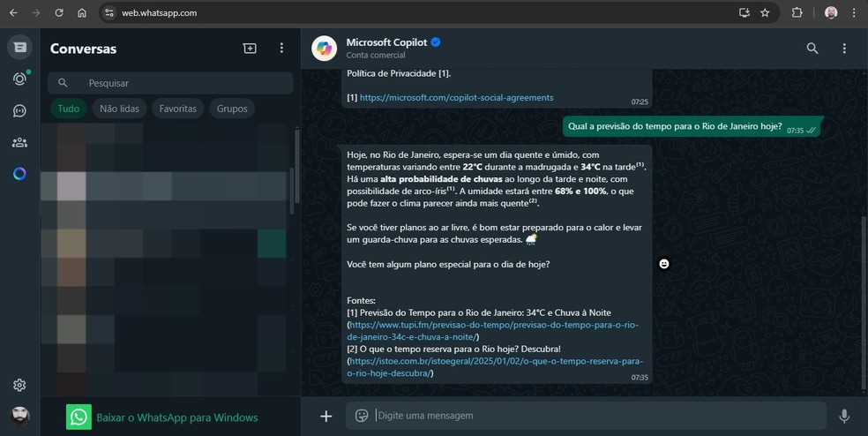
Task: Click the Pesquisar search field
Action: tap(170, 83)
